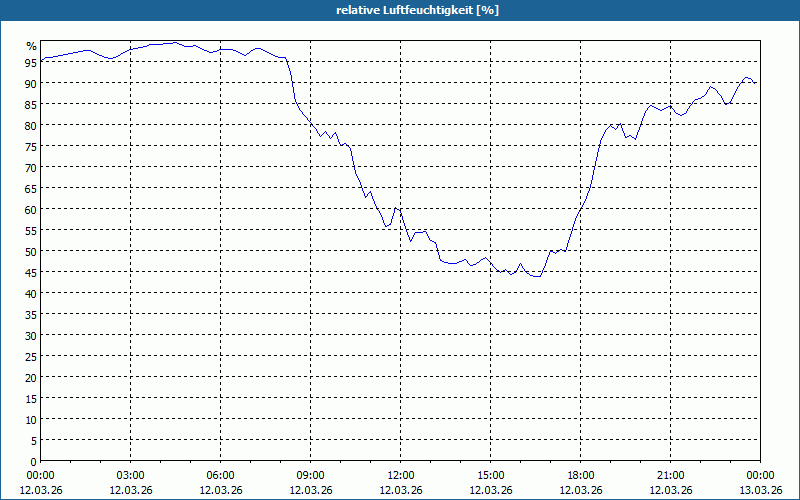Image resolution: width=800 pixels, height=500 pixels.
Task: Click the '06:00' time label
Action: pos(220,476)
